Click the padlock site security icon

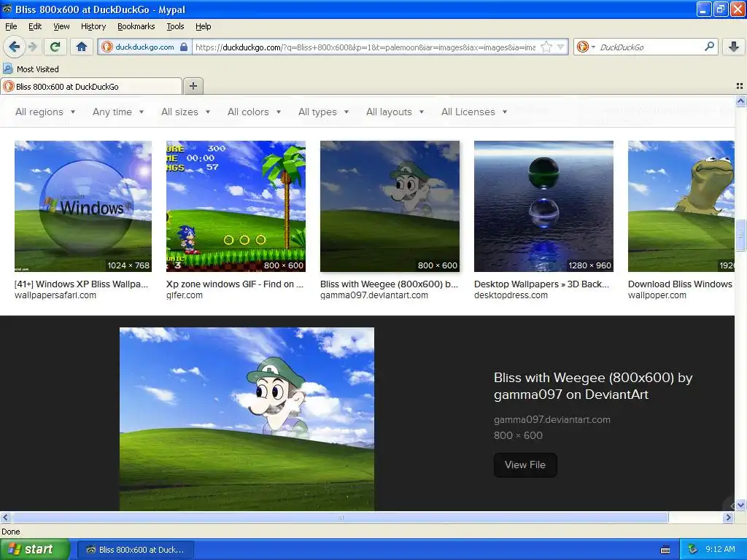(184, 47)
